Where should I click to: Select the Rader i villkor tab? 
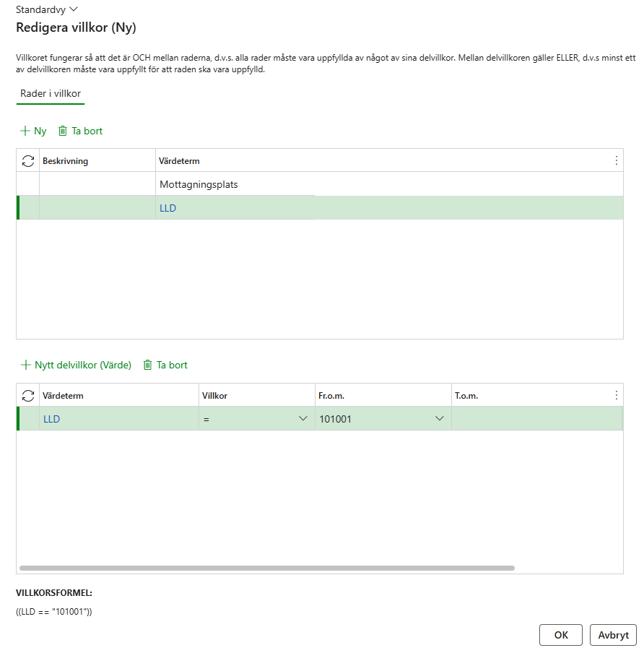tap(51, 94)
